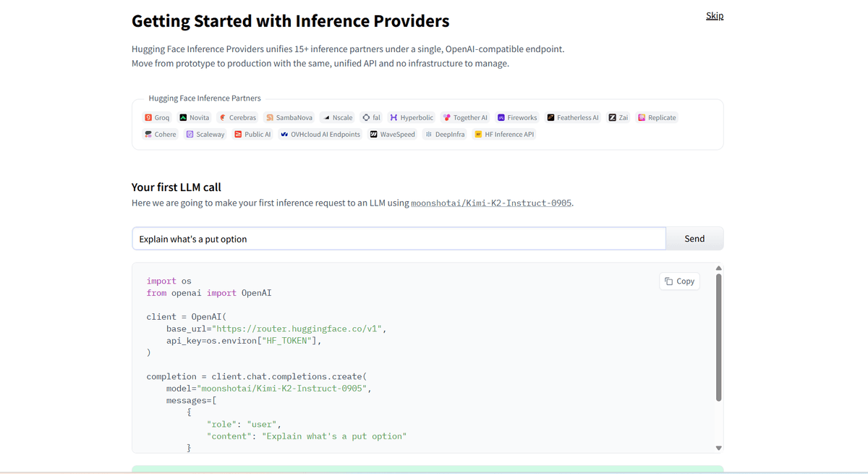Click the SambaNova label text
This screenshot has width=868, height=474.
294,117
